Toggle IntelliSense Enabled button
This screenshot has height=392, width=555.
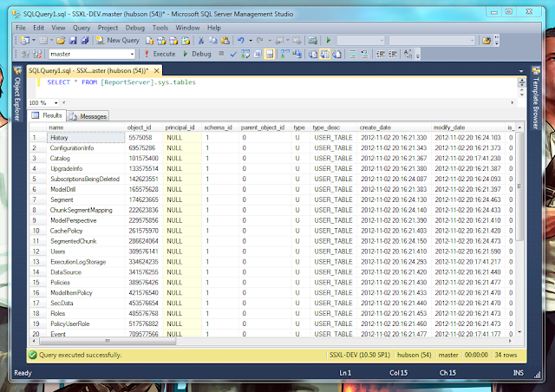coord(270,54)
